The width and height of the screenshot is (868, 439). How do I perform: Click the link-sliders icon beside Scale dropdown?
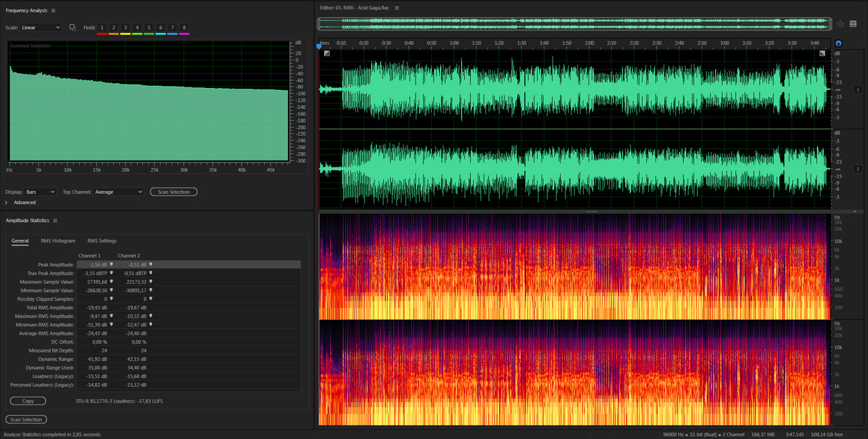point(73,28)
